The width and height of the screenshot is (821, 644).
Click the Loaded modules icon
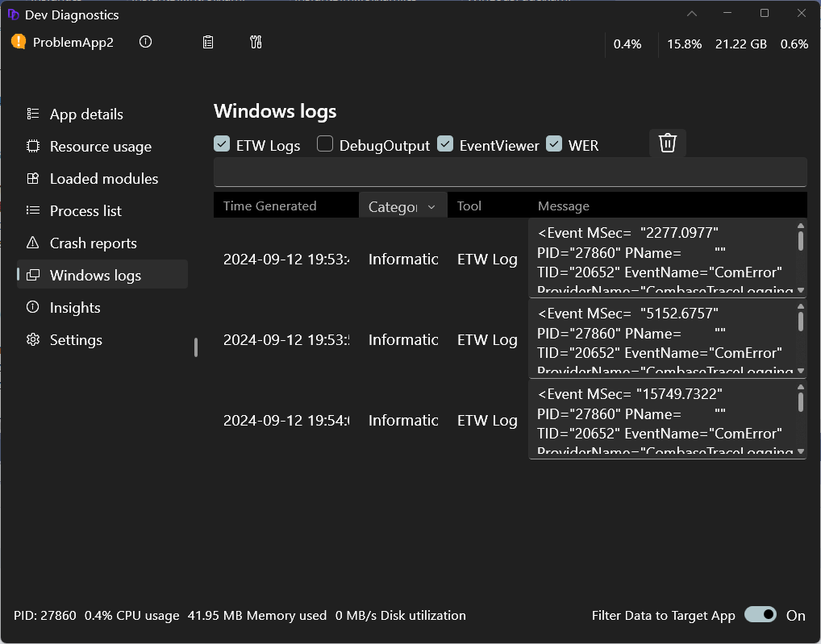click(33, 178)
